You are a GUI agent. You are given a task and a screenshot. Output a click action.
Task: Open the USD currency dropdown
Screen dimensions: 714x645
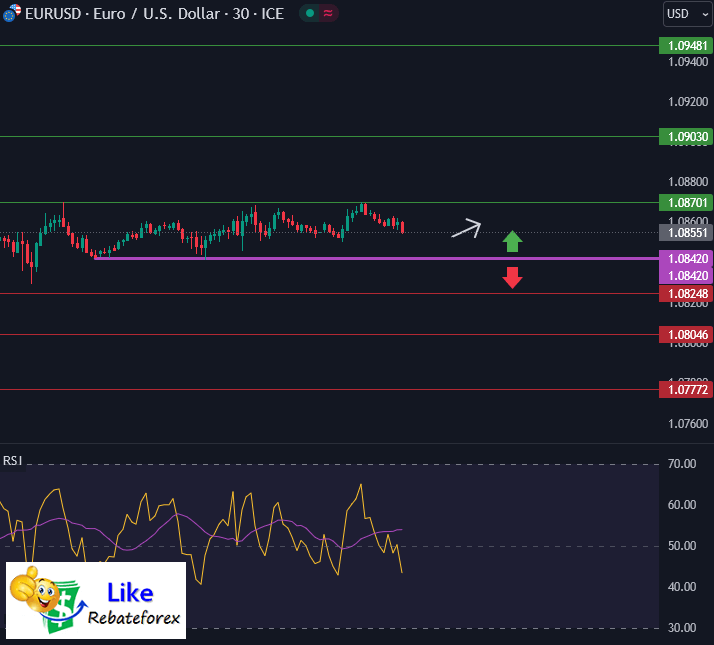click(x=688, y=14)
